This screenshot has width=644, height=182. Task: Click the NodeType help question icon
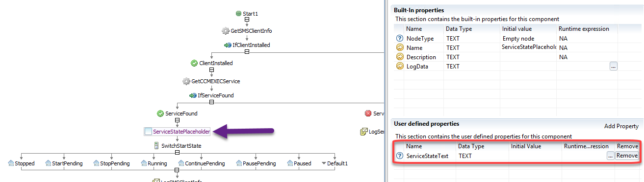[x=400, y=39]
